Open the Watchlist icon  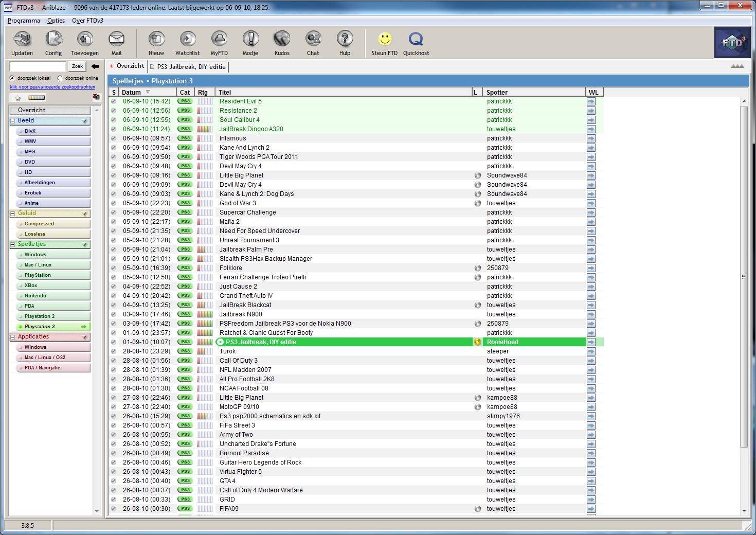[188, 39]
